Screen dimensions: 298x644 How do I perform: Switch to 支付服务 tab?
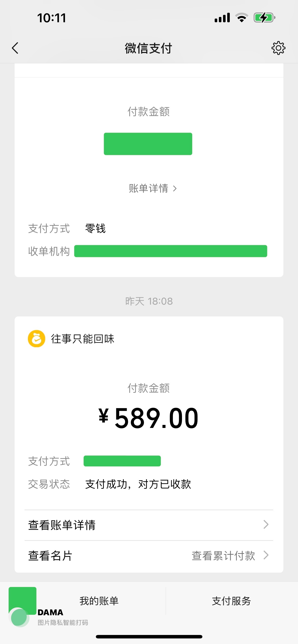(231, 601)
